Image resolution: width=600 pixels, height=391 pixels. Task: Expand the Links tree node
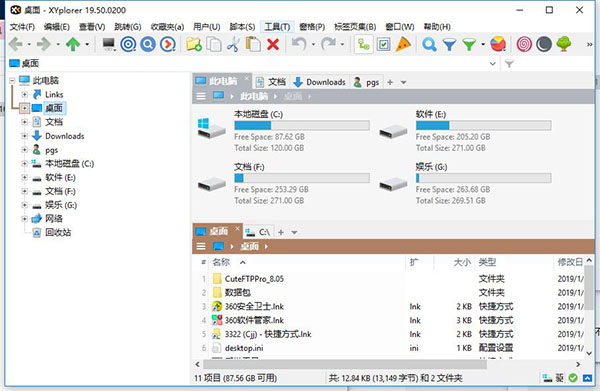24,94
